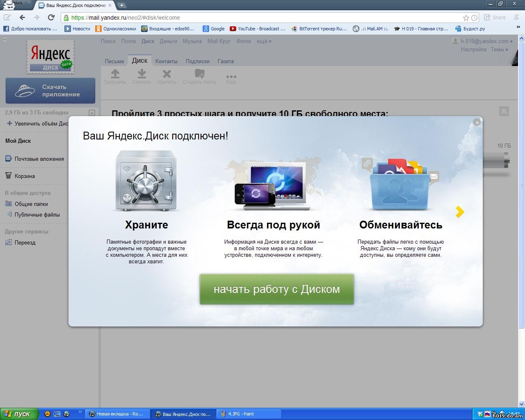The height and width of the screenshot is (420, 525).
Task: Click the Windows 'пуск' start button
Action: (19, 414)
